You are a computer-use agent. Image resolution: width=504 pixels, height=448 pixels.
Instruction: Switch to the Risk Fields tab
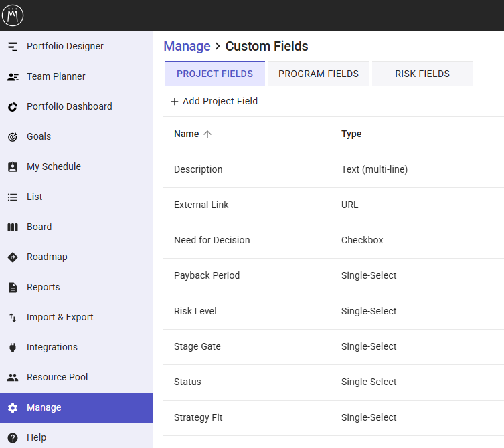tap(422, 74)
